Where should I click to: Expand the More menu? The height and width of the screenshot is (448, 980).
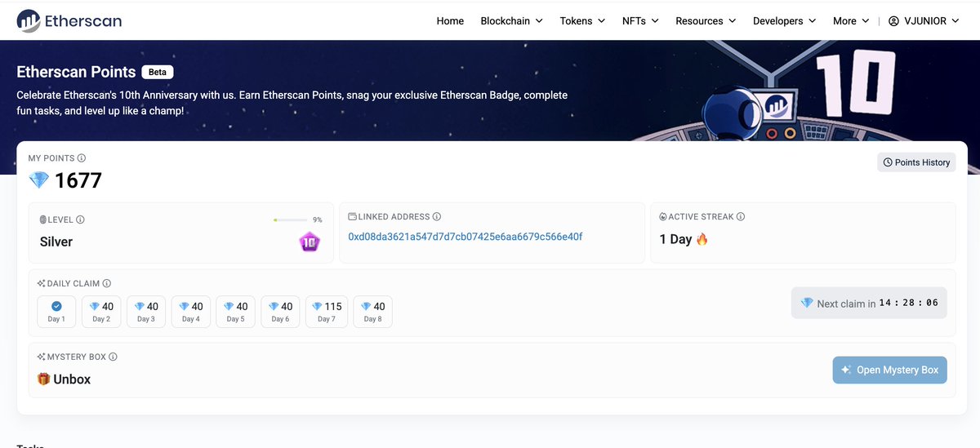(850, 21)
